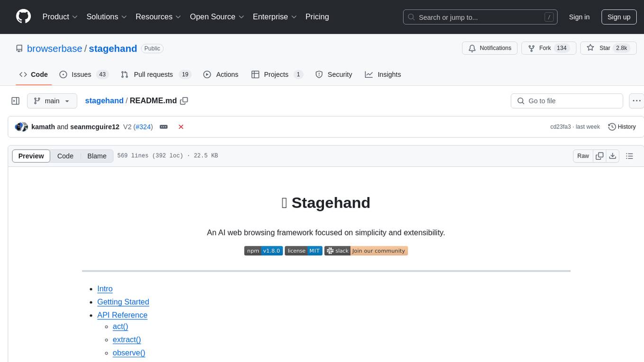The width and height of the screenshot is (644, 362).
Task: Switch to the Code tab
Action: coord(34,74)
